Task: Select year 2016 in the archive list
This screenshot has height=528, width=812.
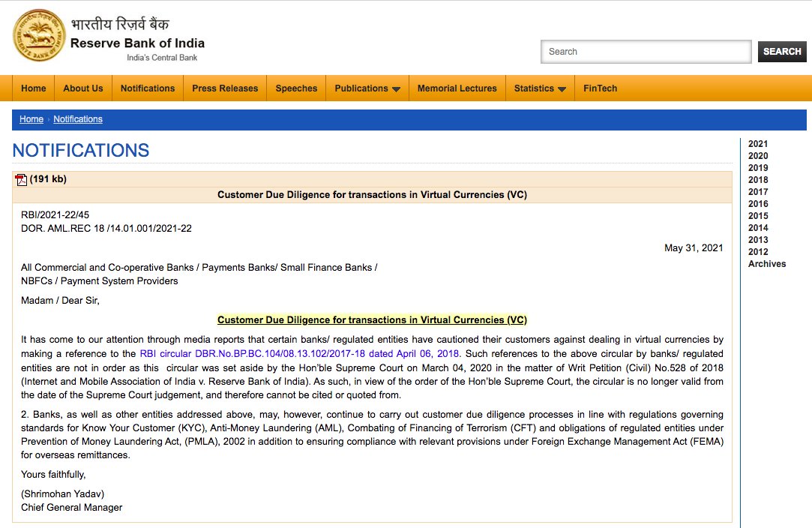Action: (757, 204)
